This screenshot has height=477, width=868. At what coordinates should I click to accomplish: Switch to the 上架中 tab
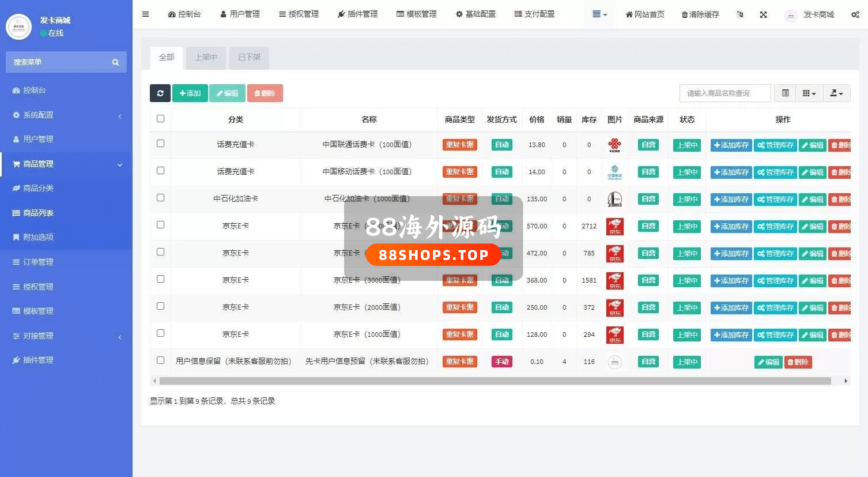pos(206,57)
